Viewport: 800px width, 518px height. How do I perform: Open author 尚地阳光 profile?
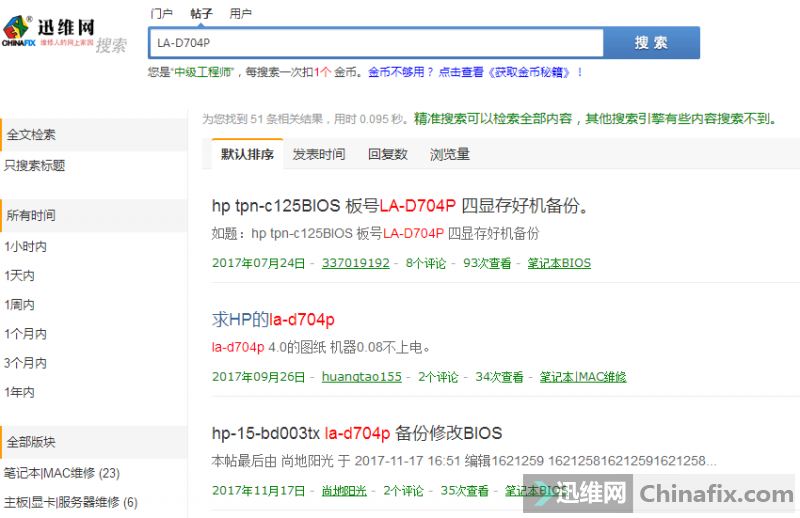(344, 490)
